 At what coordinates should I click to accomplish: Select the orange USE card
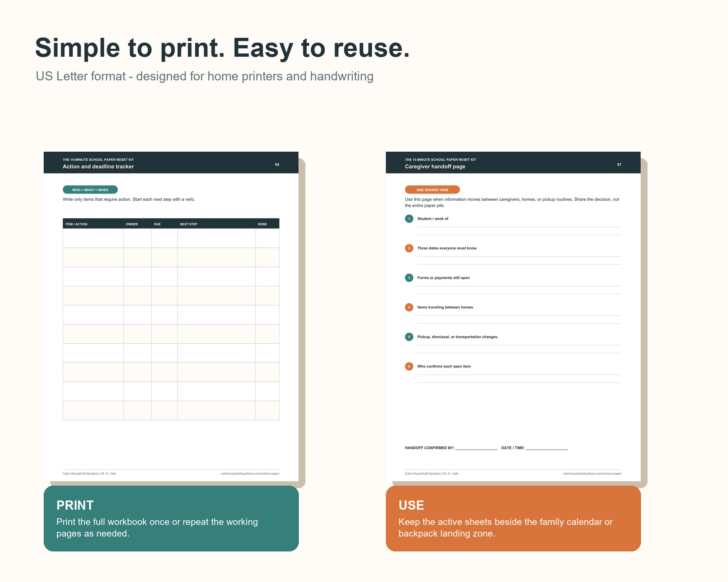513,518
